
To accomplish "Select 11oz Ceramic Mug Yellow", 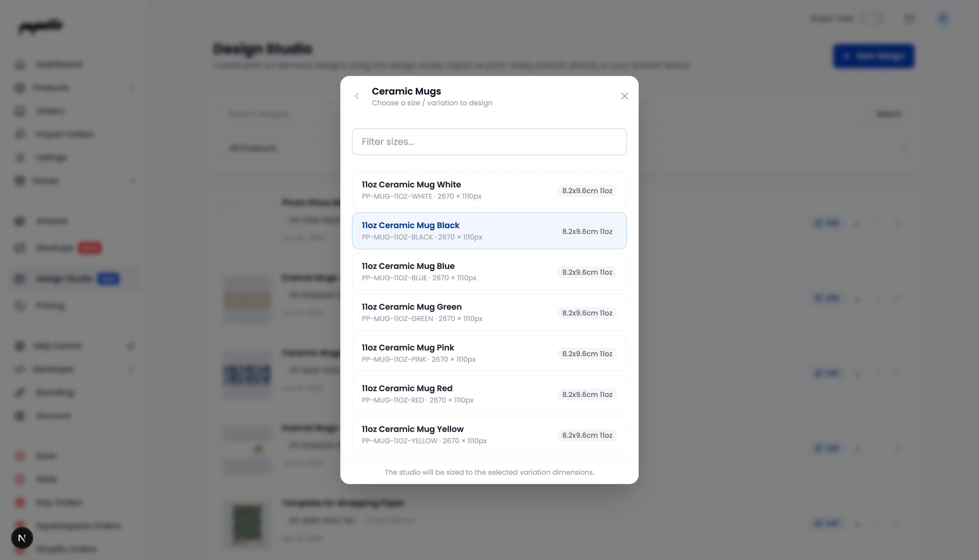I will 489,435.
